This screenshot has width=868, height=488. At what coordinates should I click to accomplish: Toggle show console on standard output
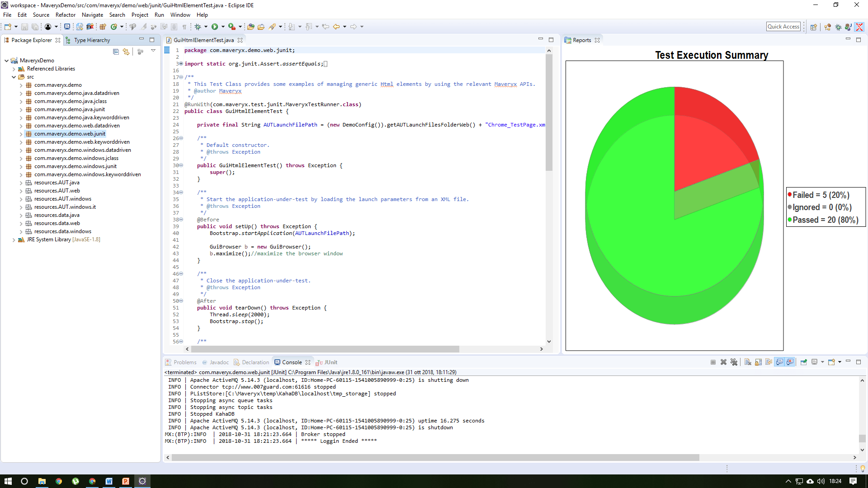click(779, 362)
